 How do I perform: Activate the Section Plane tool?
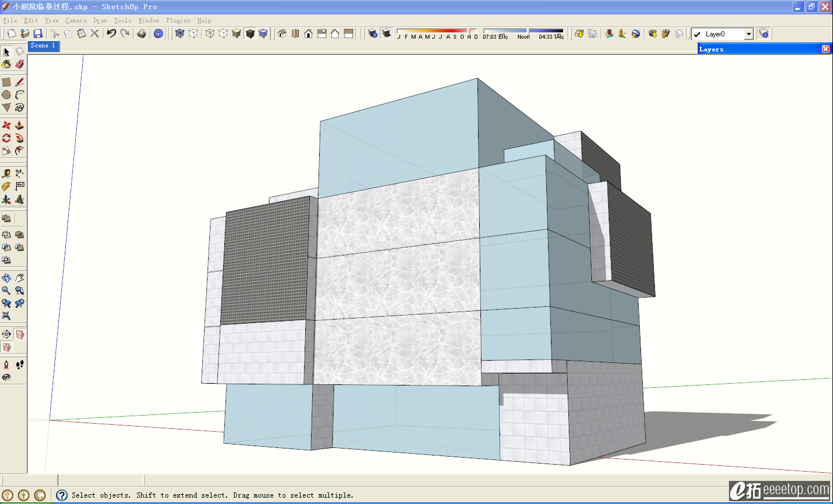6,334
